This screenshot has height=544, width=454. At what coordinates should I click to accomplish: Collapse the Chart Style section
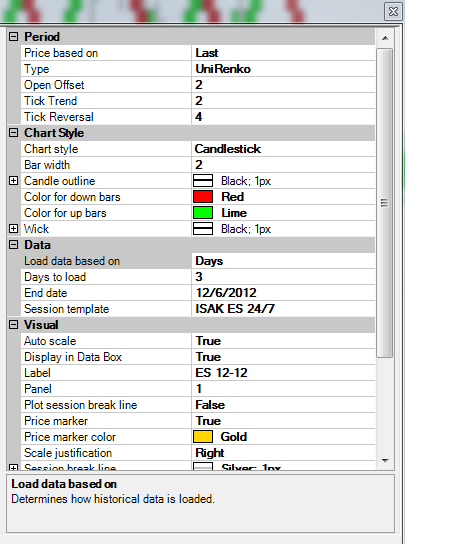[13, 133]
